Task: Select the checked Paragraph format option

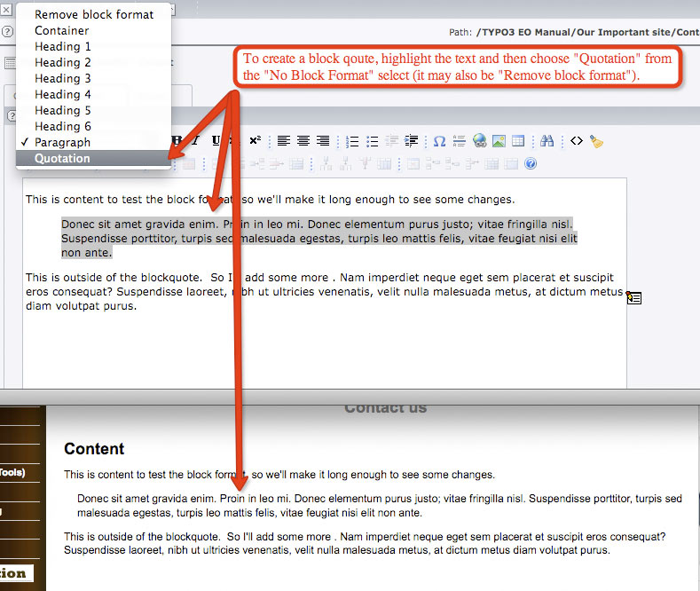Action: 62,142
